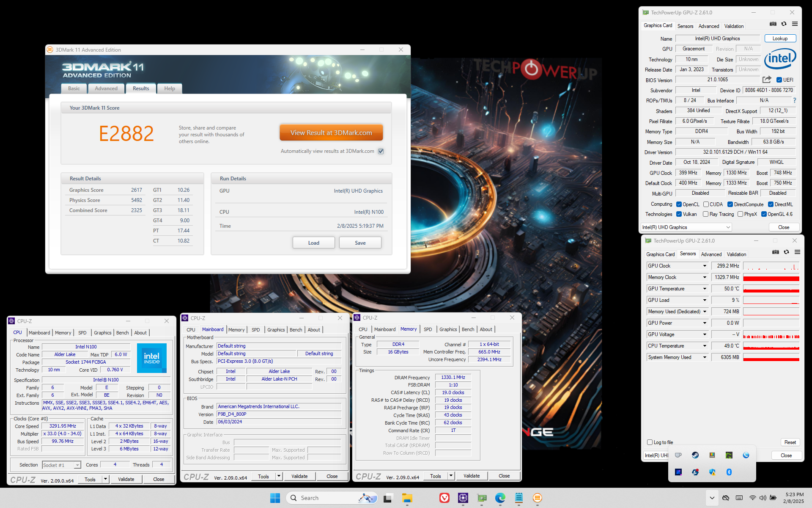Click the blue phone tray icon
The width and height of the screenshot is (812, 508).
[x=746, y=455]
